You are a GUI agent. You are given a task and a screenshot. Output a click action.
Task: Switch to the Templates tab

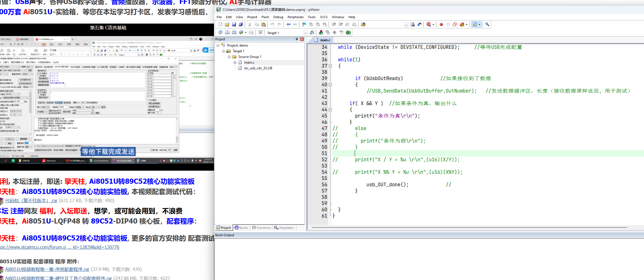(284, 228)
